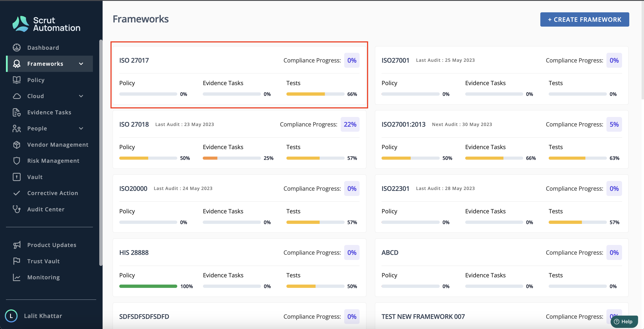Click the Risk Management shield icon
This screenshot has height=329, width=644.
click(17, 161)
